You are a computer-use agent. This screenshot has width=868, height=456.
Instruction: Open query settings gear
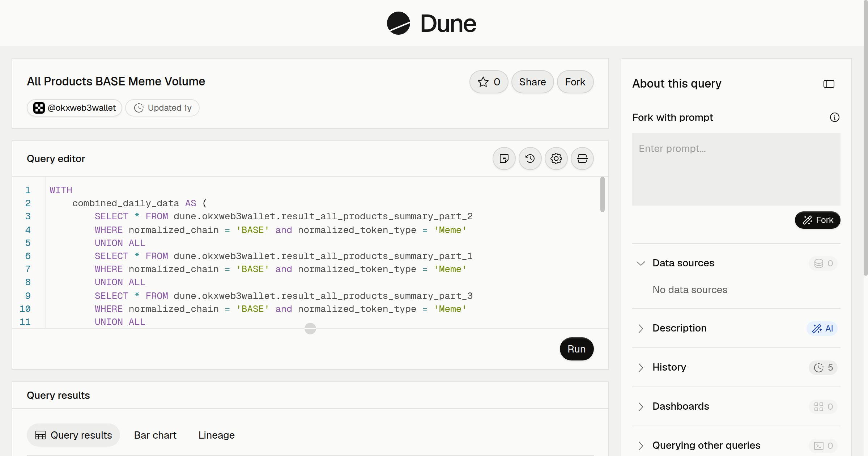point(556,159)
